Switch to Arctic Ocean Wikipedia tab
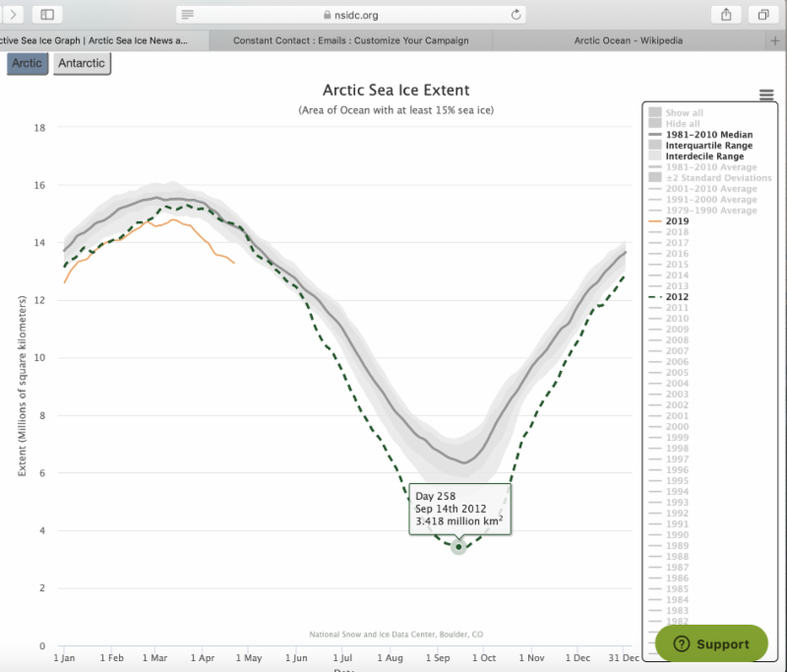 pos(629,40)
